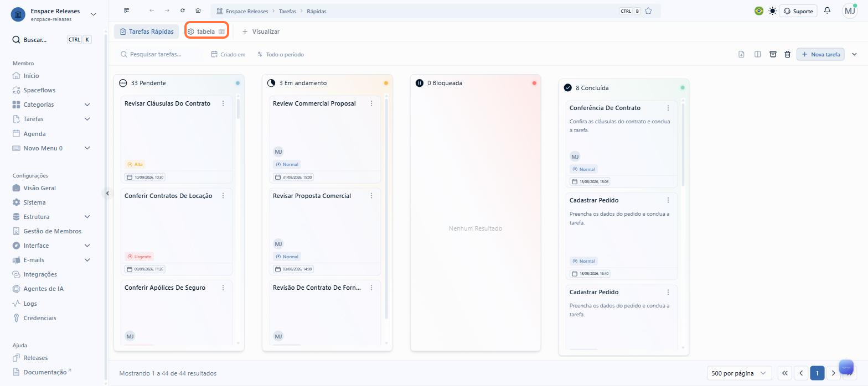The width and height of the screenshot is (868, 386).
Task: Toggle the split columns layout icon
Action: (757, 54)
